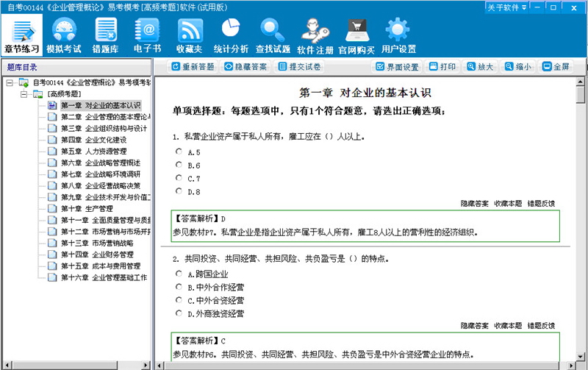
Task: Select option D.外商独资经营 for question 2
Action: pyautogui.click(x=179, y=313)
